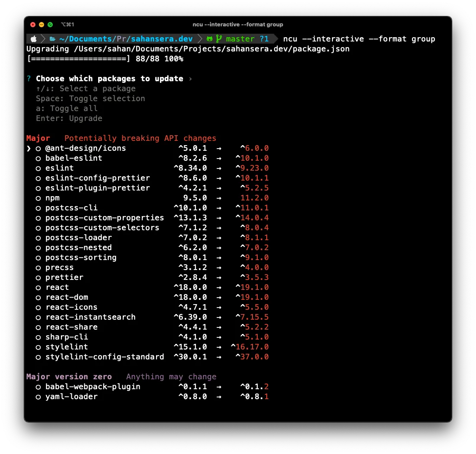Screen dimensions: 476x454
Task: Click the 'Enter: Upgrade' hint line
Action: coord(69,119)
